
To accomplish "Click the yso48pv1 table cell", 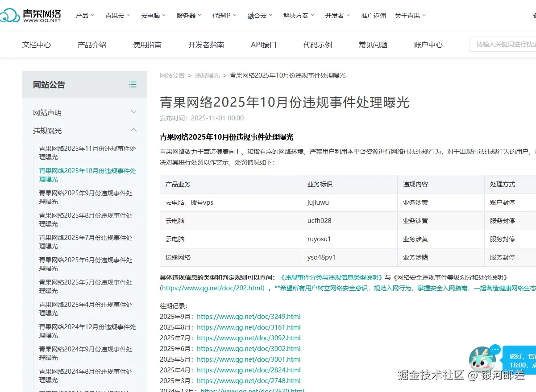I will tap(349, 257).
